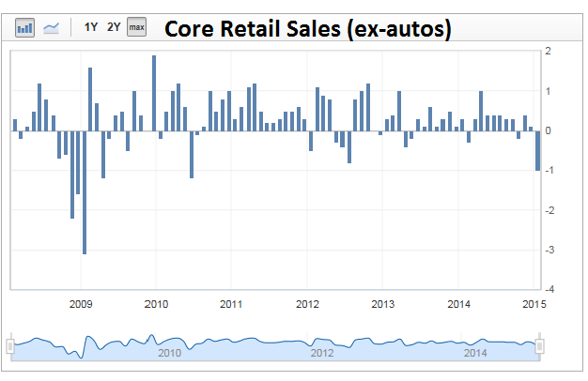
Task: Select the final negative bar at 2015
Action: pyautogui.click(x=537, y=150)
